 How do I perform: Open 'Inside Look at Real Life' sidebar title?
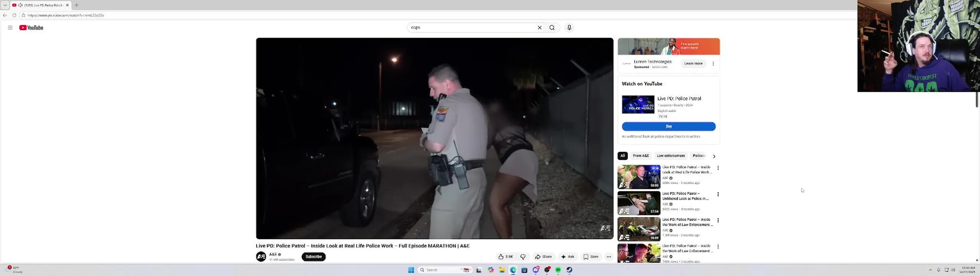pos(687,170)
